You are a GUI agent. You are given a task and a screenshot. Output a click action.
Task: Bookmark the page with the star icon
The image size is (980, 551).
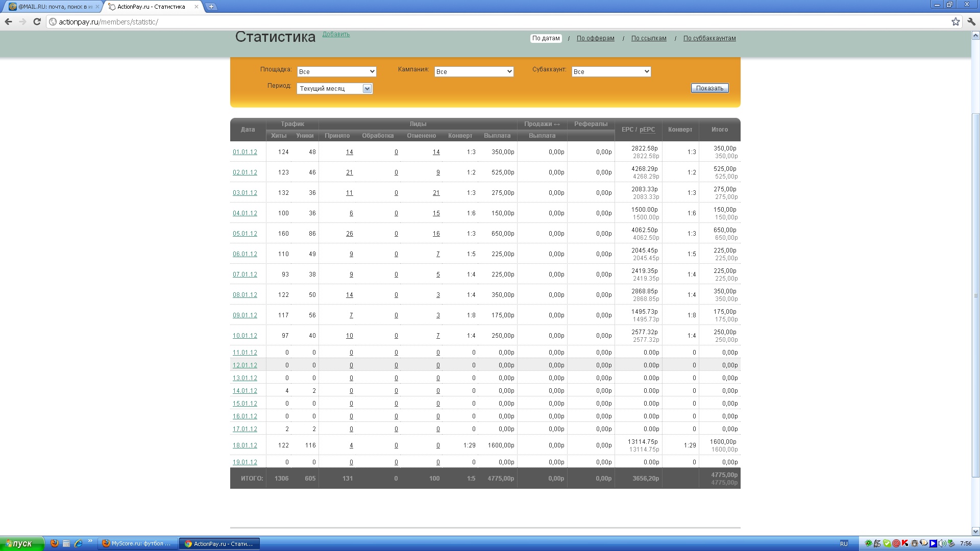click(955, 21)
